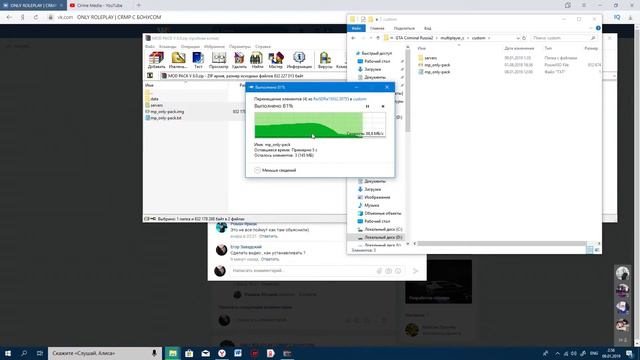Screen dimensions: 640x360
Task: Expand the breadcrumb chevron after GTA Criminal Russia2
Action: 436,38
